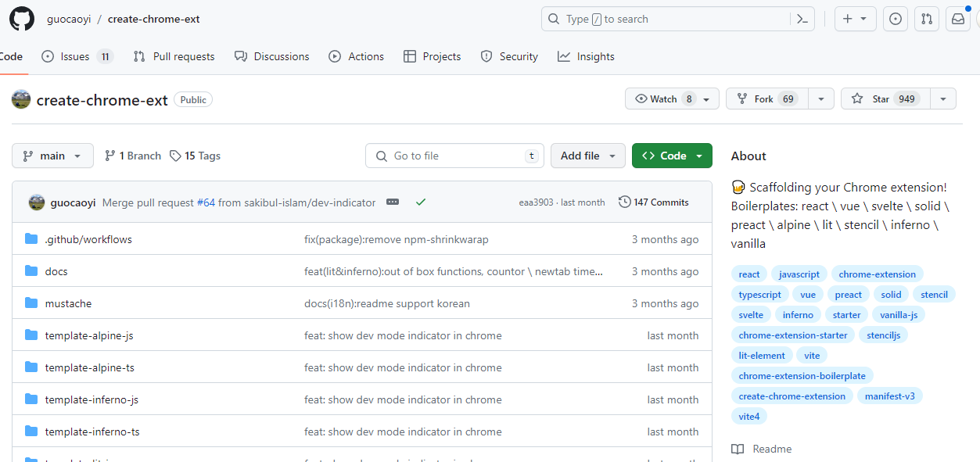Open commit hash eaa3903 link
Screen dimensions: 980x462
point(537,202)
